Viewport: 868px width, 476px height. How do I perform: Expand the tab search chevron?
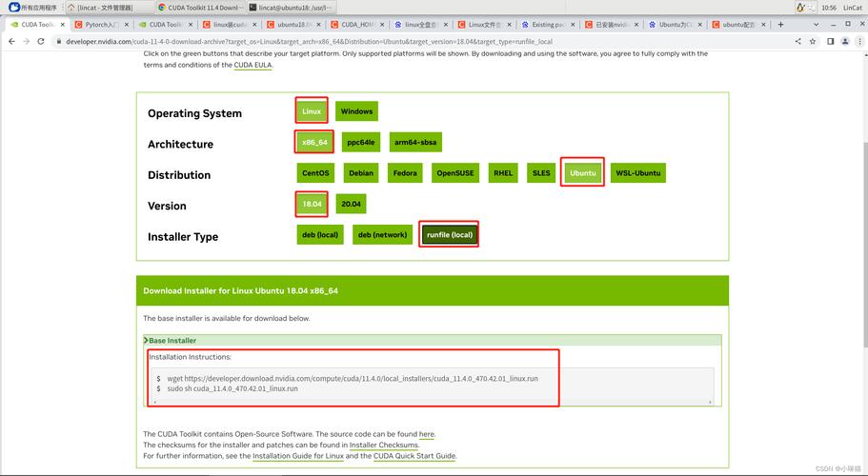click(x=816, y=25)
